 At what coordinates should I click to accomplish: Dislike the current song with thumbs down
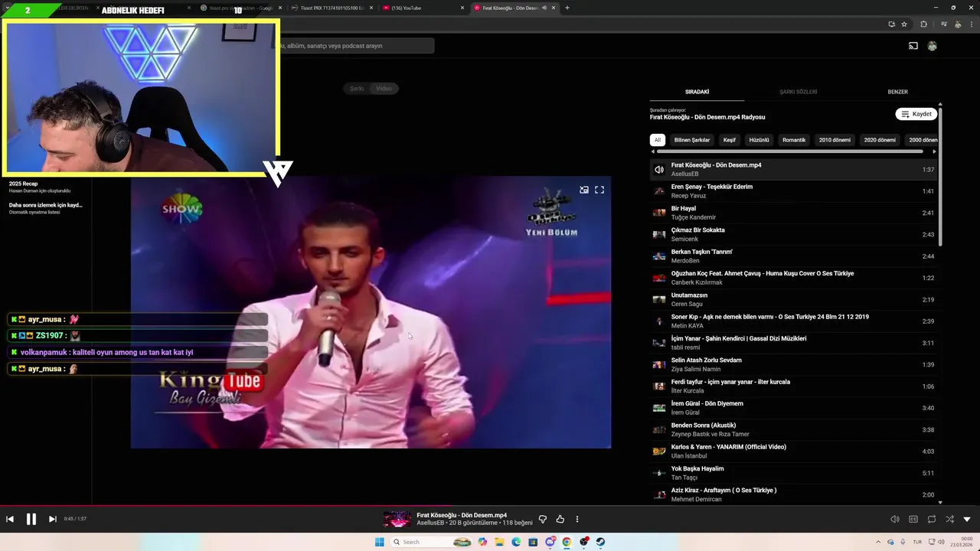[543, 519]
